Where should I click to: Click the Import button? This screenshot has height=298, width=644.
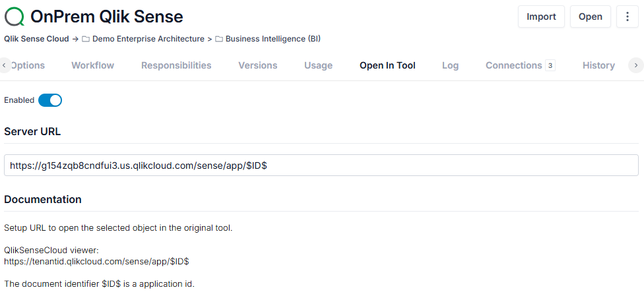click(541, 16)
